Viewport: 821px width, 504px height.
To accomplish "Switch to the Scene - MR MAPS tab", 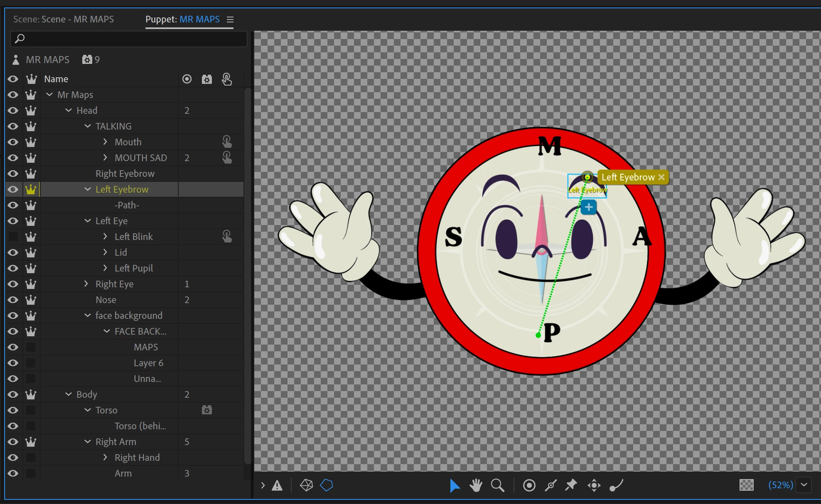I will pos(63,19).
